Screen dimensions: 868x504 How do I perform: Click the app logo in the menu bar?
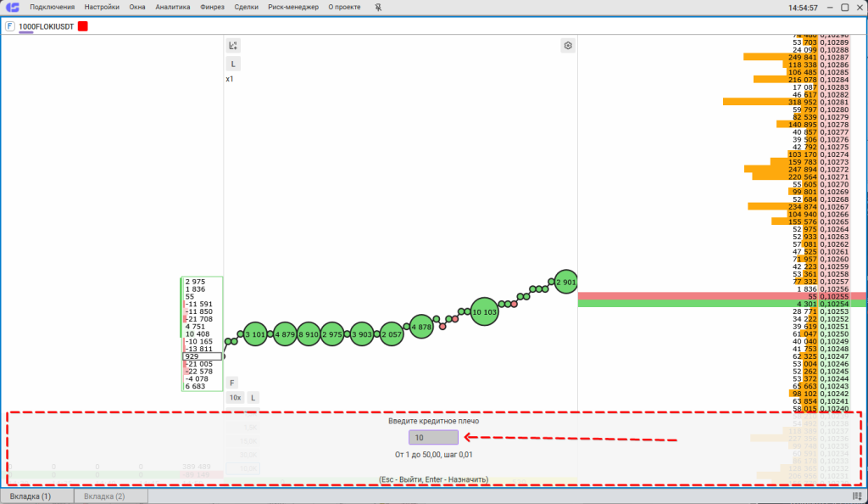point(13,7)
